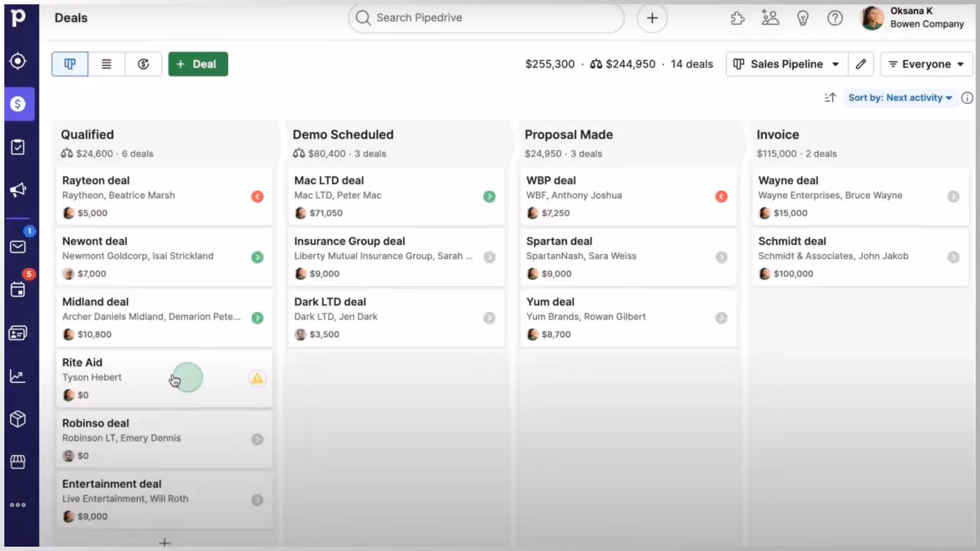Open the Everyone filter dropdown
The width and height of the screenshot is (980, 551).
point(927,64)
